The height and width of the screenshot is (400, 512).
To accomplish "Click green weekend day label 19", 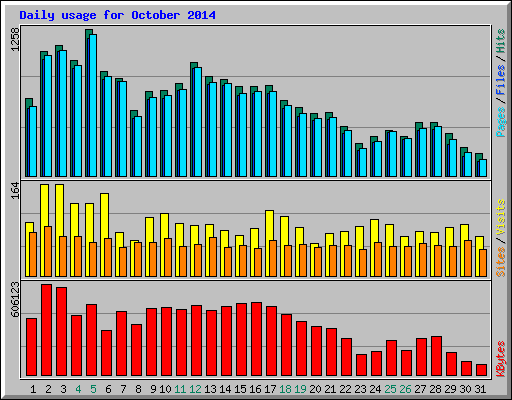I will coord(300,389).
